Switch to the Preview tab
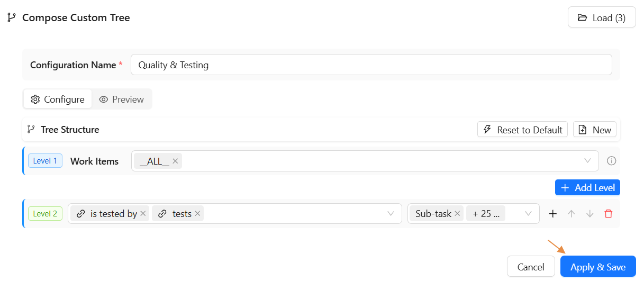 tap(122, 99)
